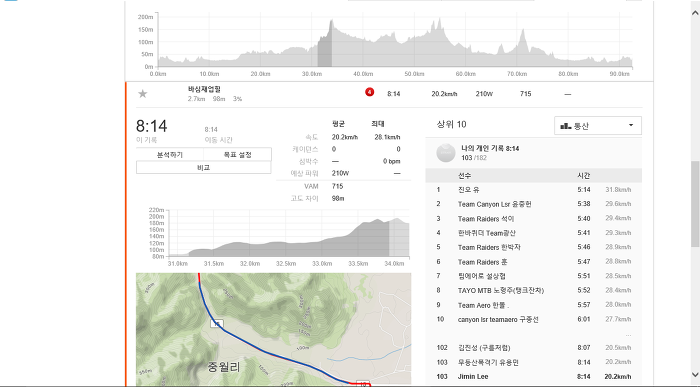Click the vertical scrollbar thumb
Image resolution: width=700 pixels, height=387 pixels.
[695, 204]
